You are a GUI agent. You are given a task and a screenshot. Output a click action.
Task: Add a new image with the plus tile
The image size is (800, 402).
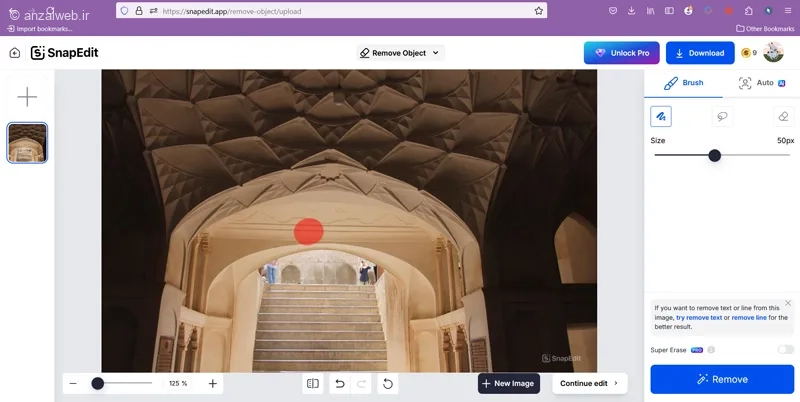click(27, 96)
